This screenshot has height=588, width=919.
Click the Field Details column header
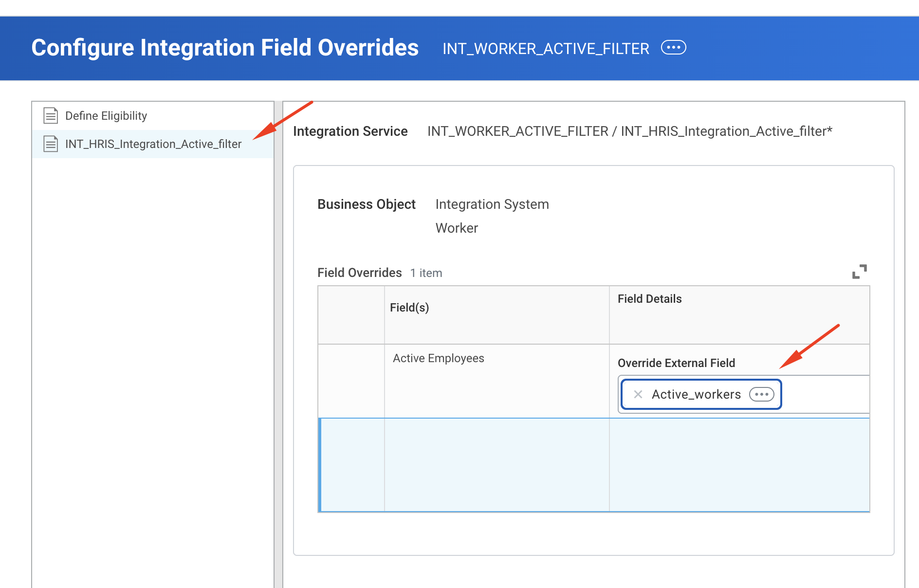click(649, 299)
